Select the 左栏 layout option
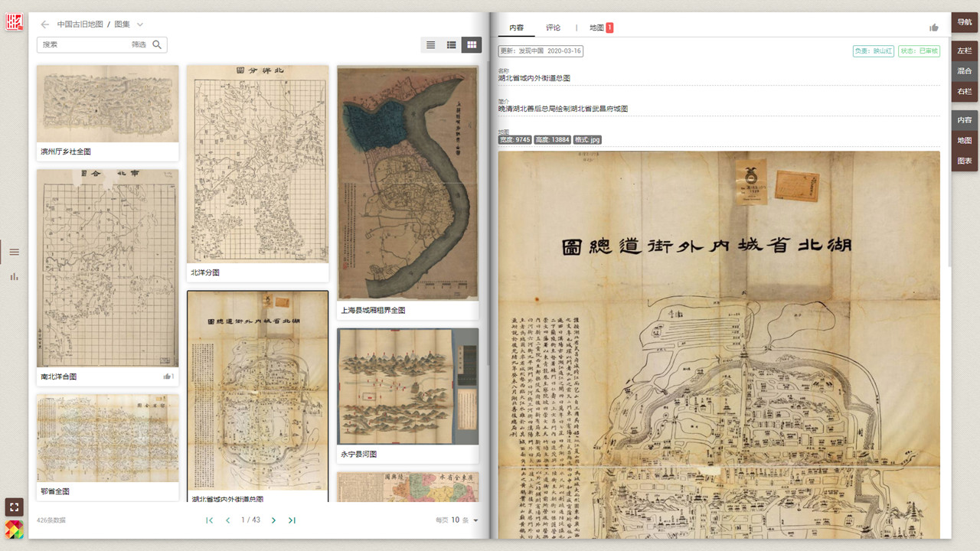The image size is (980, 551). (x=965, y=51)
